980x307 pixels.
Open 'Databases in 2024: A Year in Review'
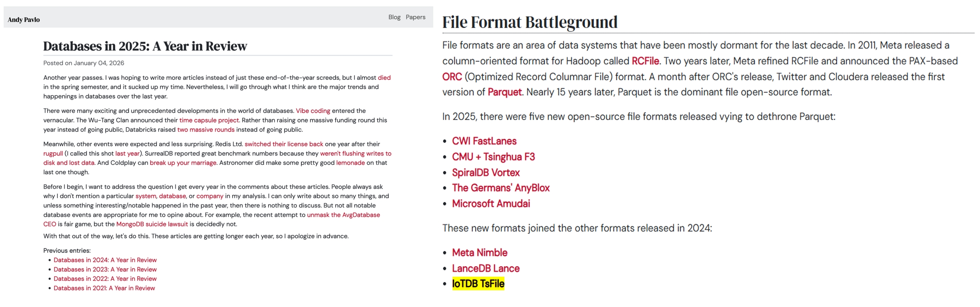point(105,260)
